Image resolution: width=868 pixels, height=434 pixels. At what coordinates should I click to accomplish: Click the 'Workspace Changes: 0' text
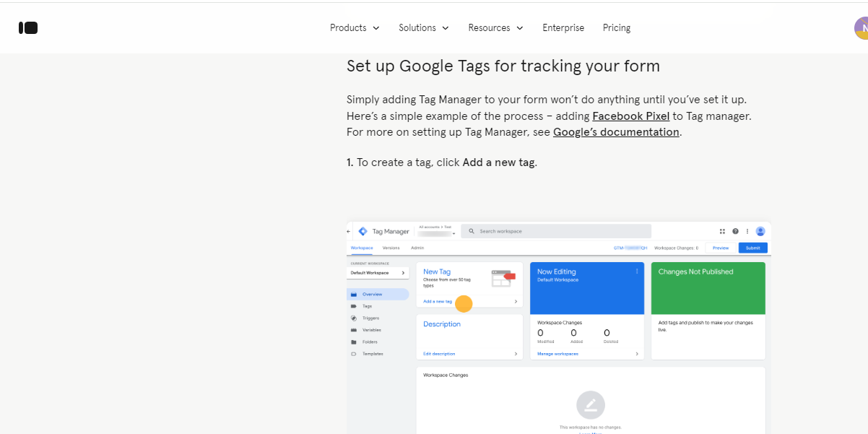(x=676, y=248)
